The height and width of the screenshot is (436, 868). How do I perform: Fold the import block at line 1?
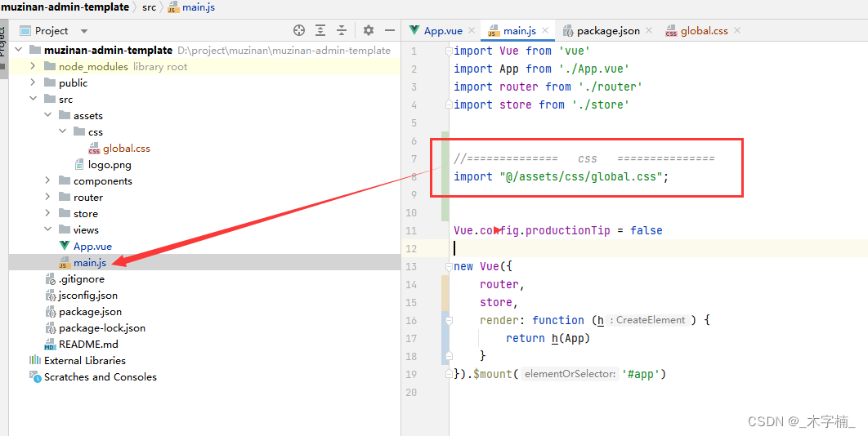(x=449, y=51)
